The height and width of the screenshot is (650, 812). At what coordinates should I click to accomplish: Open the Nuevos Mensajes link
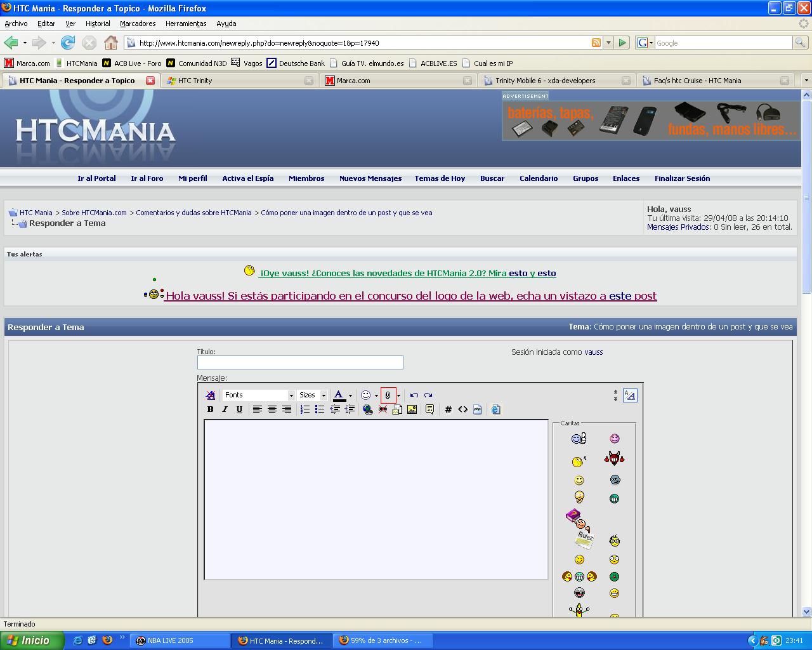(370, 178)
